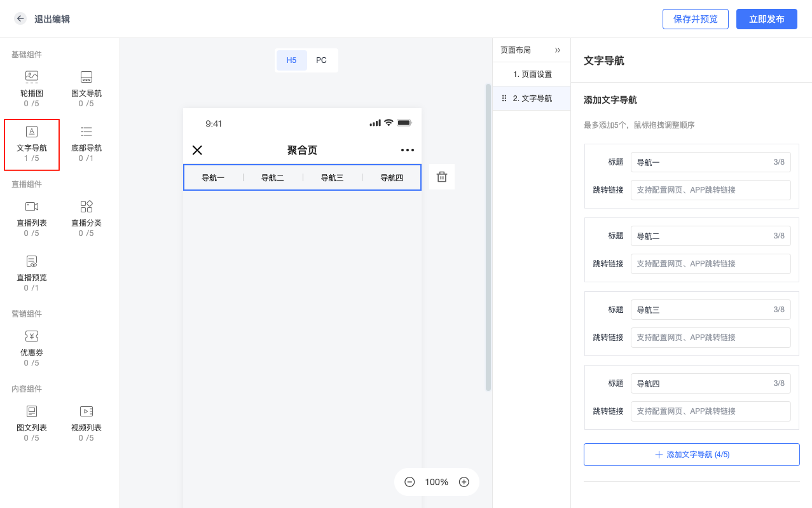Select 2. 文字导航 in page layout
Viewport: 812px width, 508px height.
point(532,99)
